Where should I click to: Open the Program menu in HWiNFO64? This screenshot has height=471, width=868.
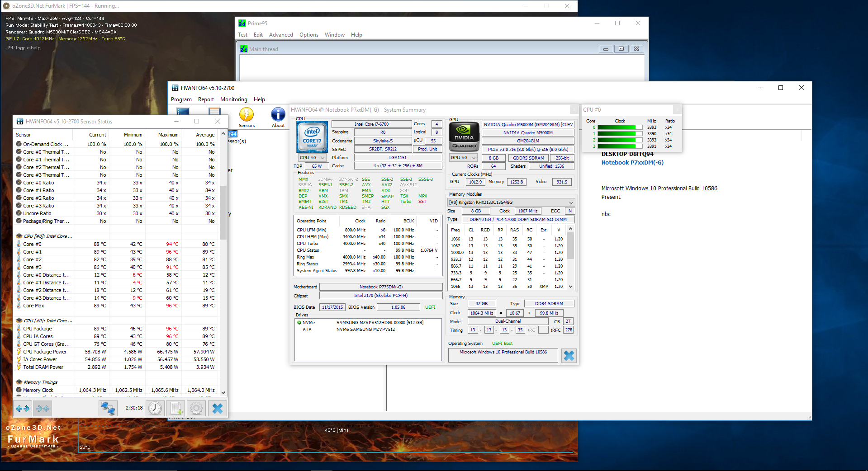click(181, 99)
